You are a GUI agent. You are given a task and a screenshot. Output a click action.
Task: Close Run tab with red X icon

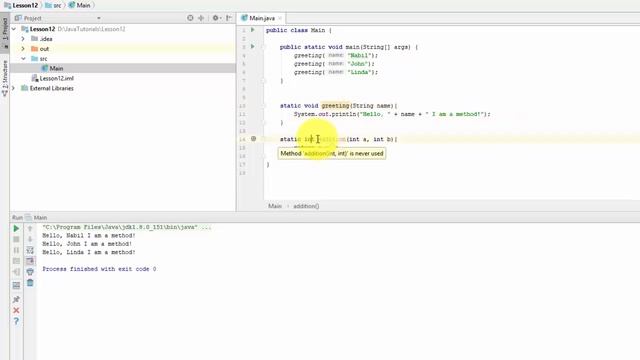(x=16, y=311)
